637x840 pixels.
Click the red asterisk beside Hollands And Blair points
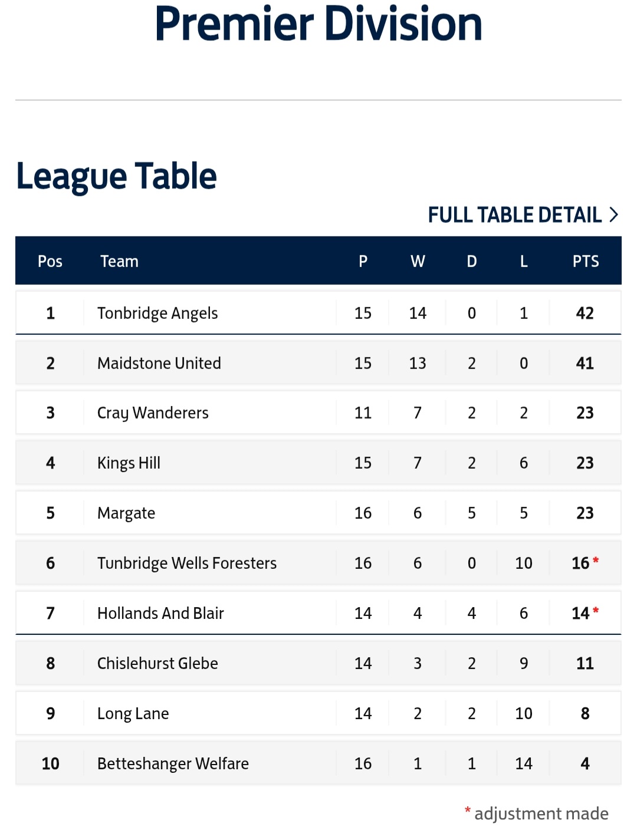click(596, 611)
